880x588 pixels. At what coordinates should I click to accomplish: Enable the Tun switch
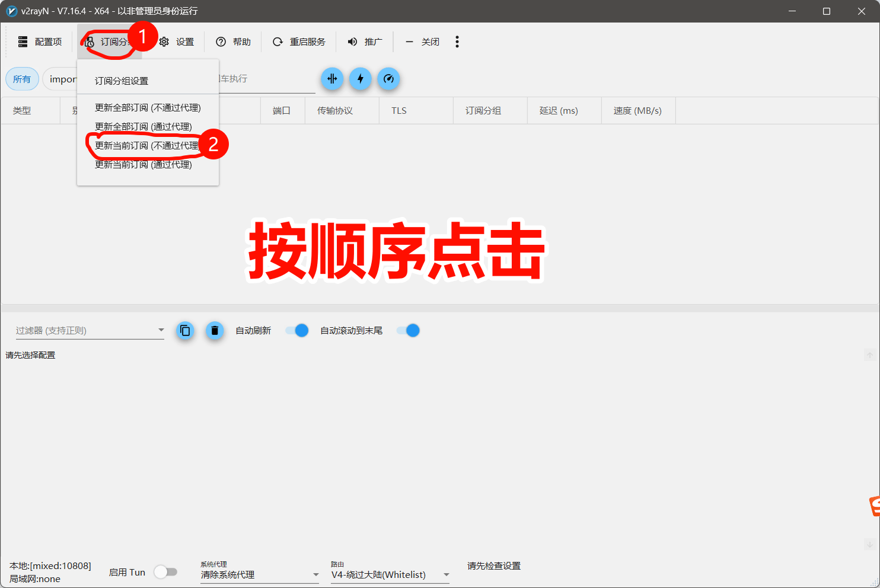pos(166,571)
